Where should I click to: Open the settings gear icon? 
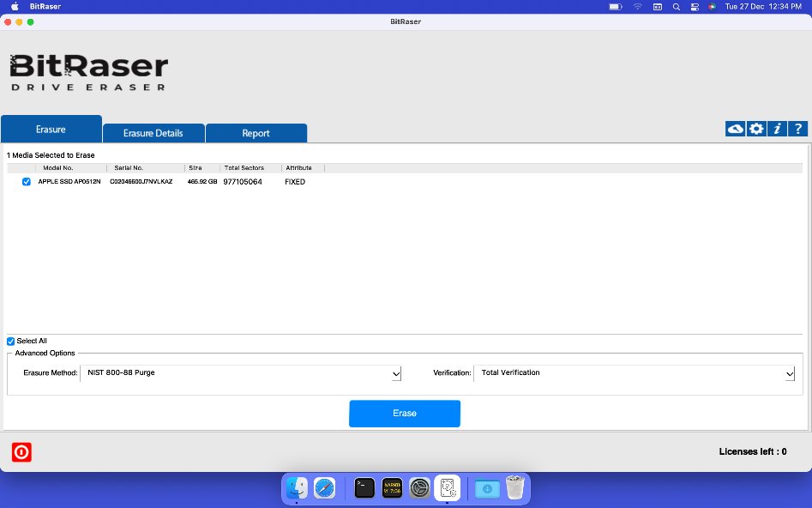pyautogui.click(x=756, y=129)
